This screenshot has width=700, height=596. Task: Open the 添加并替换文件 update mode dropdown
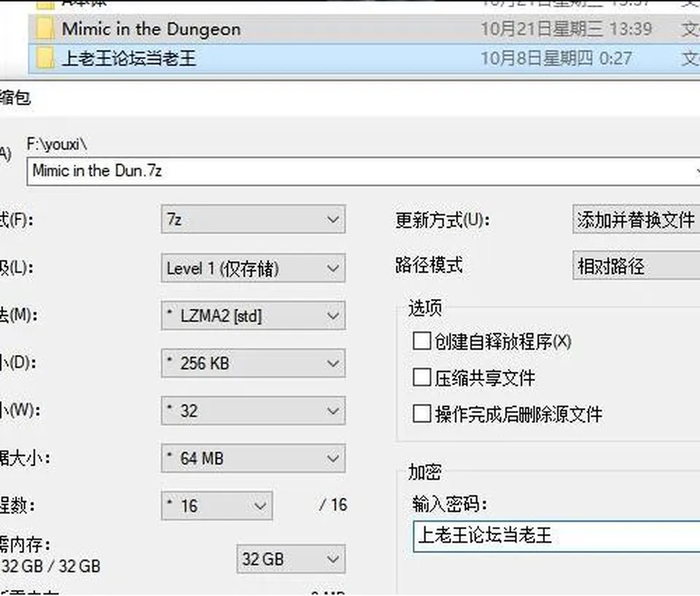click(x=636, y=219)
